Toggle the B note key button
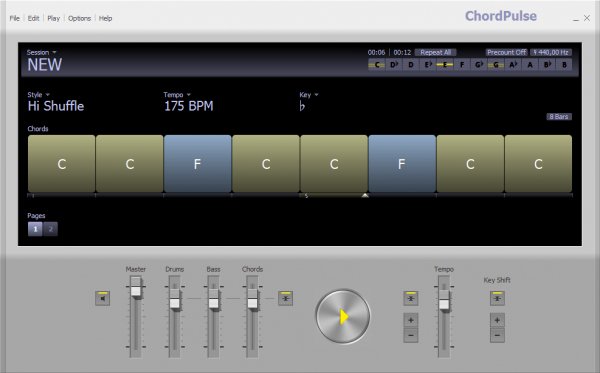Screen dimensions: 600x373 564,65
